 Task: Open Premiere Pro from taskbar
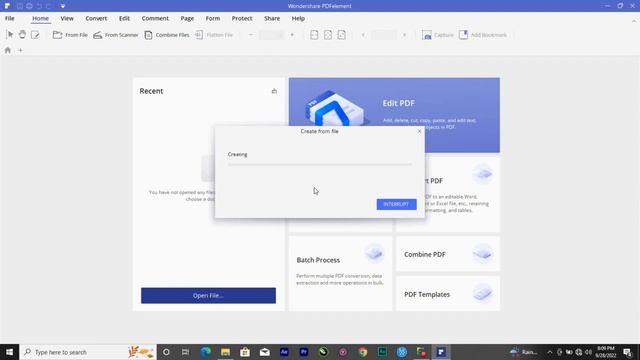coord(304,352)
